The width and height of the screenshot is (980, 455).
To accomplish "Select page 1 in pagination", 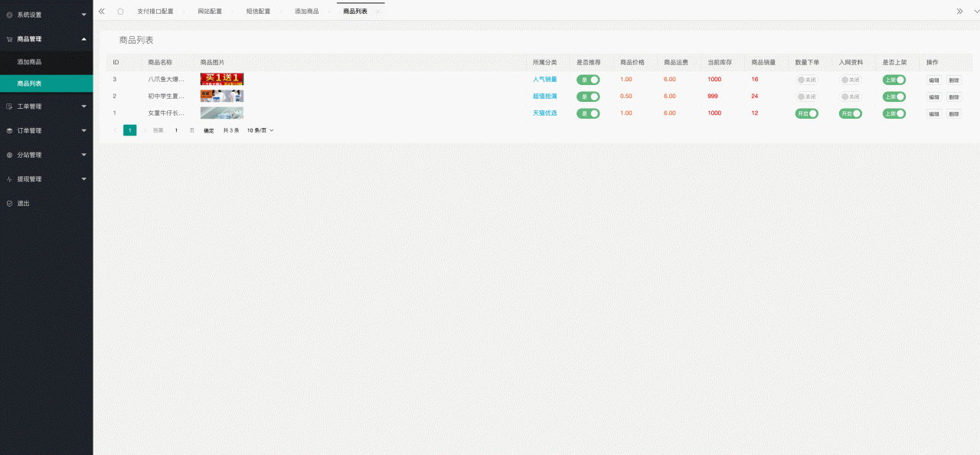I will click(130, 130).
